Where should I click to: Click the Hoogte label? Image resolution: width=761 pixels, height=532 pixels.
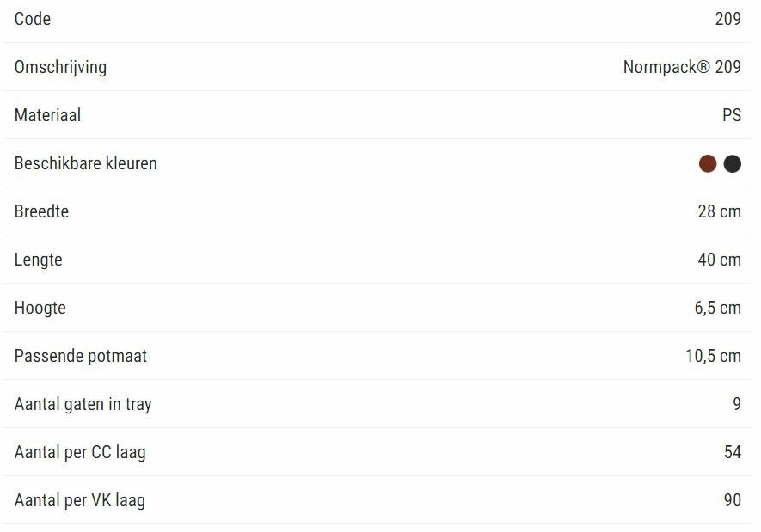(40, 308)
